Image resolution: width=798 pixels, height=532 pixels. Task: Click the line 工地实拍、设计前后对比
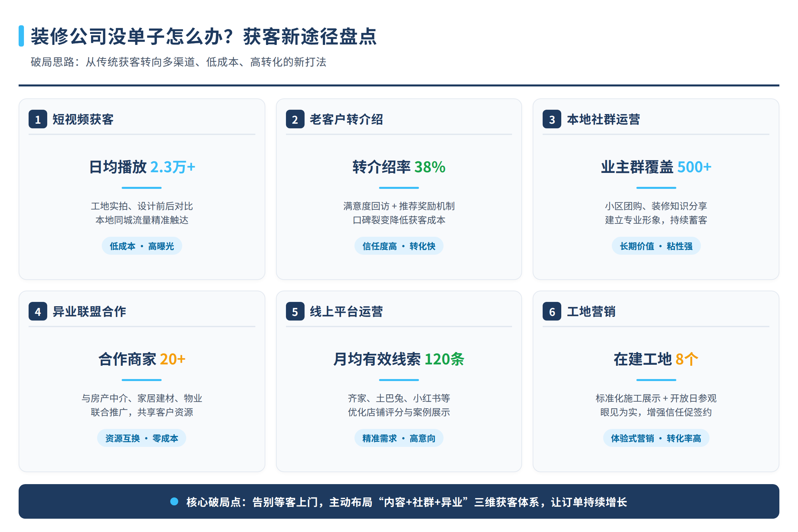[x=142, y=206]
